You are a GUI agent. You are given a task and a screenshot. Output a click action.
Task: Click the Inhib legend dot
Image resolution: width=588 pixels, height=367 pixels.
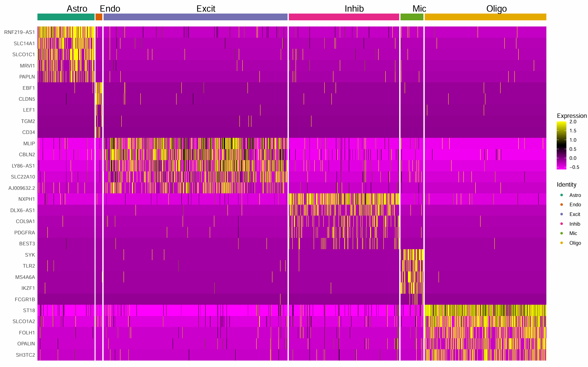[x=562, y=224]
